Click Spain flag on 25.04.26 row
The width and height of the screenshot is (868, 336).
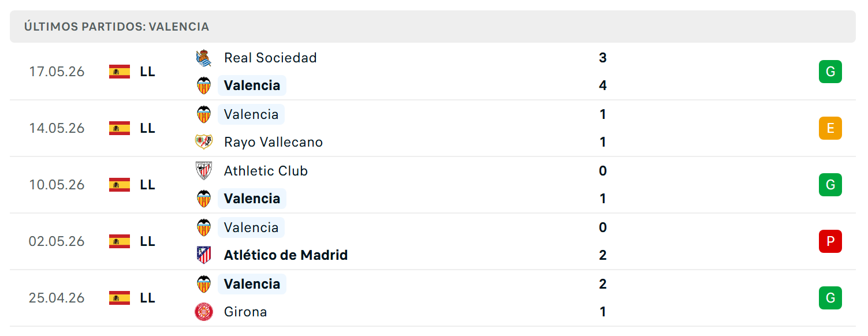[120, 298]
